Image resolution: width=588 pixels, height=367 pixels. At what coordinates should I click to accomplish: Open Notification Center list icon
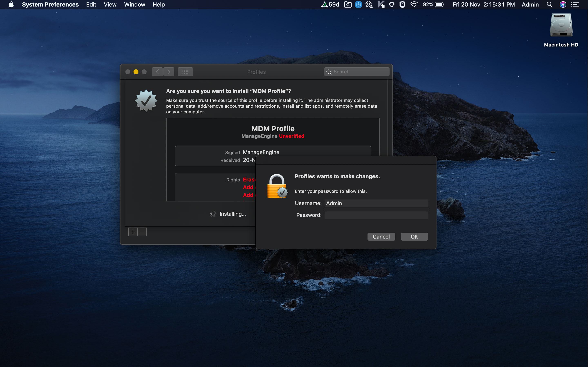tap(575, 5)
